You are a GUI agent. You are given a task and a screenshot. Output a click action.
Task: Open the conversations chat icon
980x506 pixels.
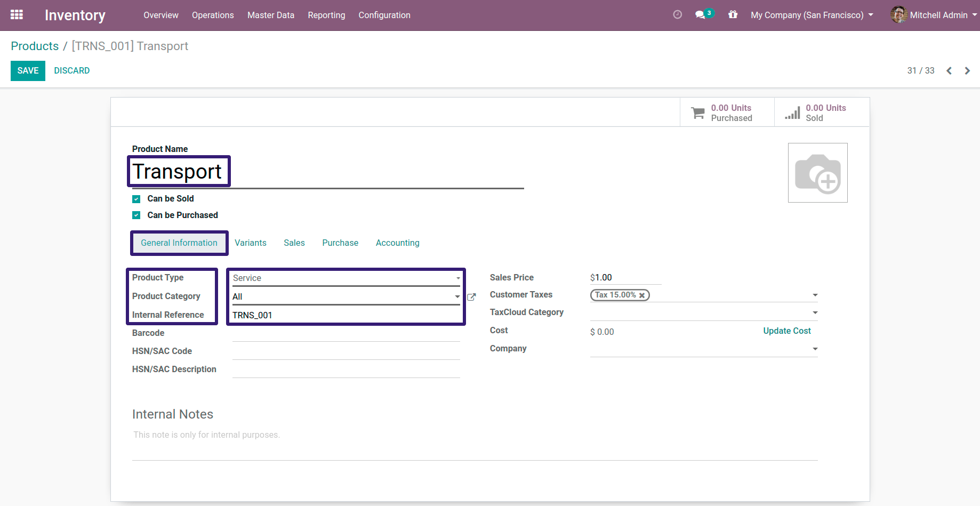(x=700, y=15)
